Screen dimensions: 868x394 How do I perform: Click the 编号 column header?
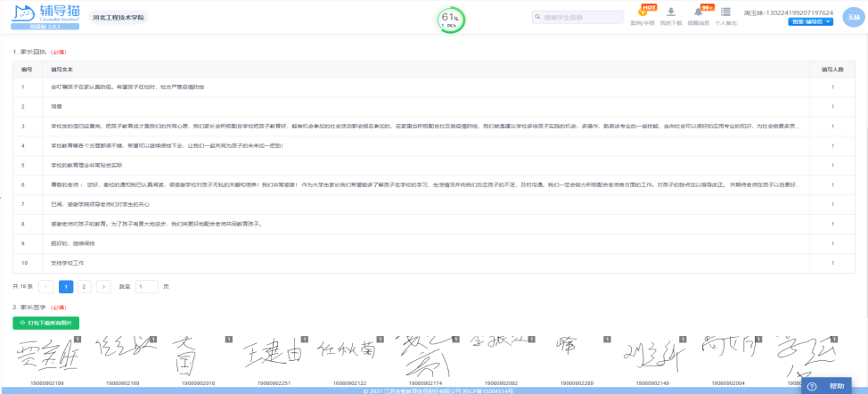27,70
